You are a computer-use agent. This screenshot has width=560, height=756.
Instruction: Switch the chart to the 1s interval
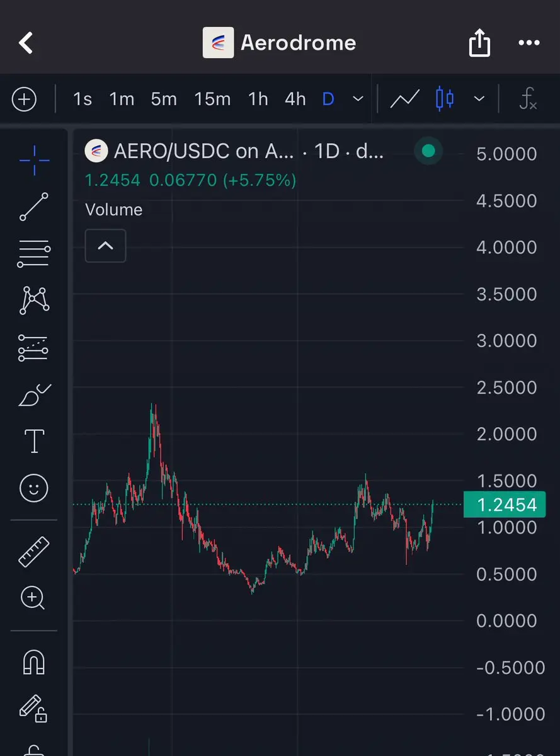83,99
